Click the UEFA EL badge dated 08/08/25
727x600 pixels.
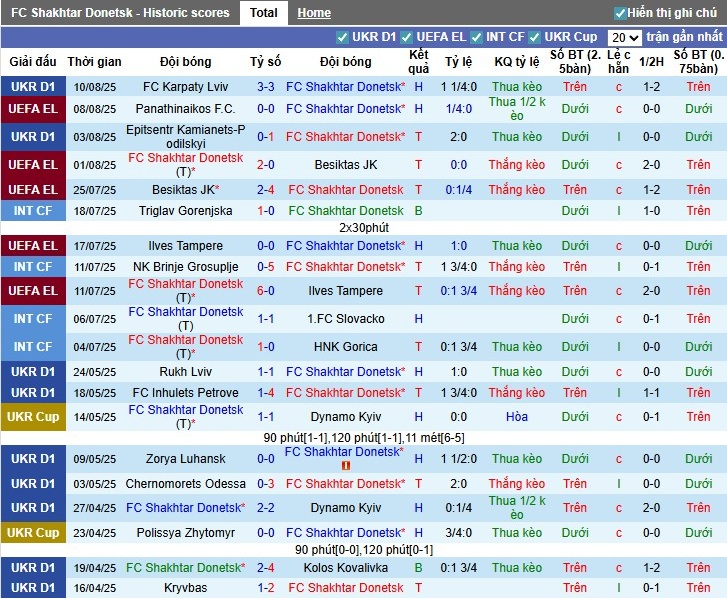33,109
